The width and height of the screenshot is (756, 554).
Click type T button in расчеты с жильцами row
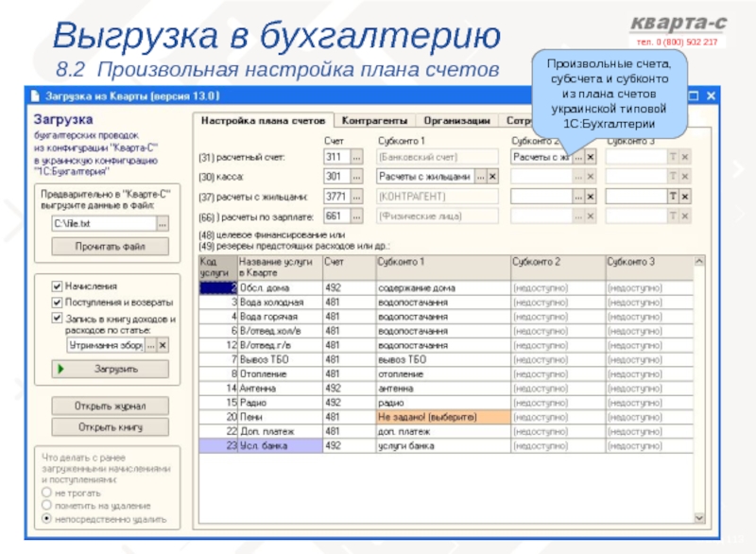[673, 197]
